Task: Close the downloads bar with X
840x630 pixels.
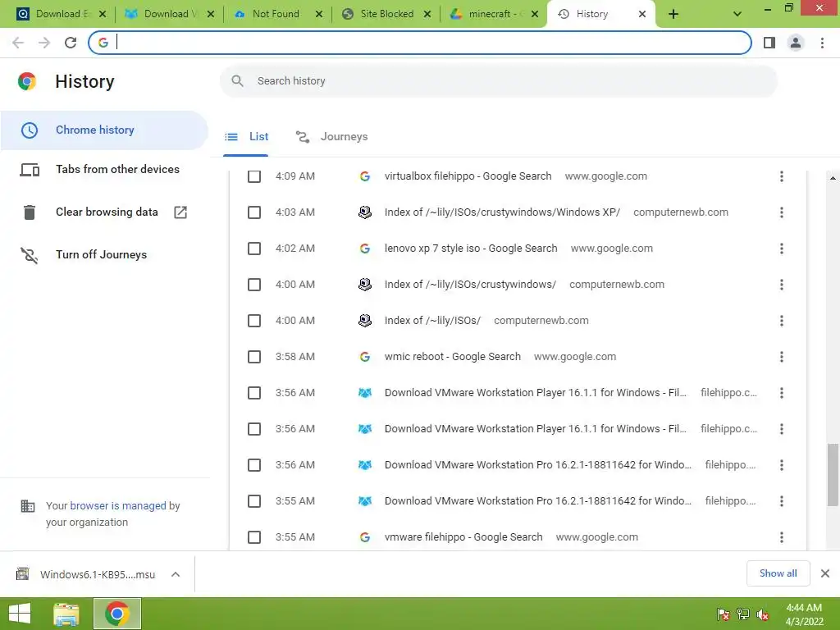Action: (x=825, y=573)
